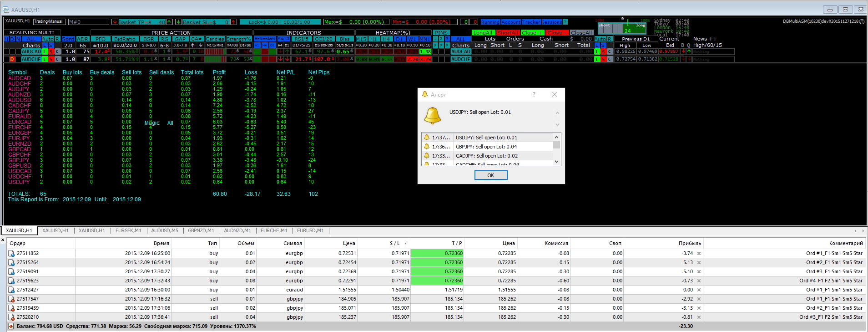This screenshot has height=332, width=868.
Task: Click the green LongAll button
Action: (x=483, y=33)
